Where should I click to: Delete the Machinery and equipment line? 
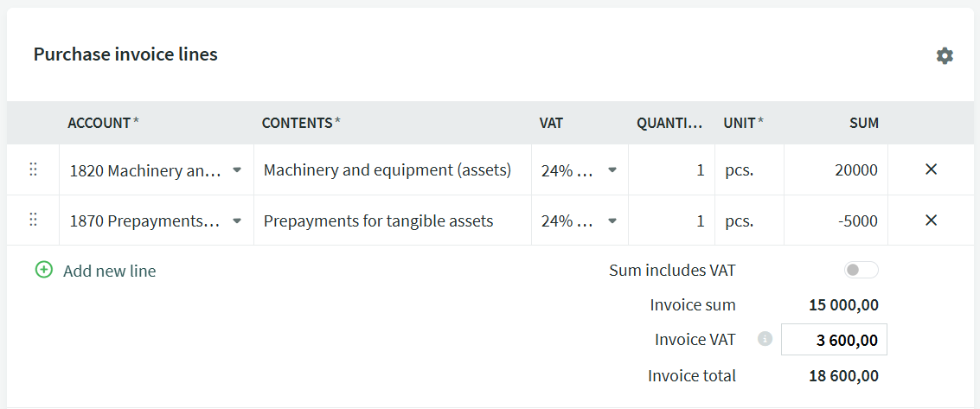point(931,169)
